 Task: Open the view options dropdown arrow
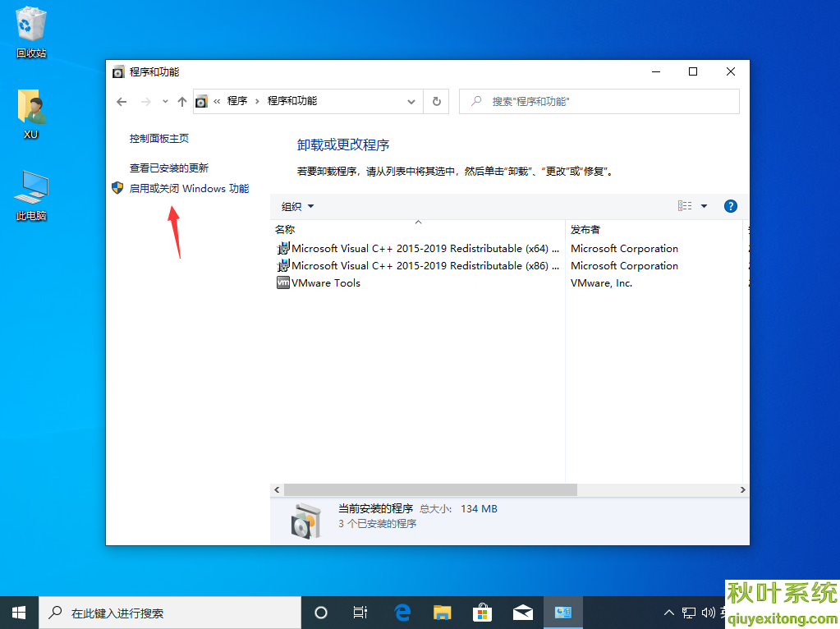point(704,206)
